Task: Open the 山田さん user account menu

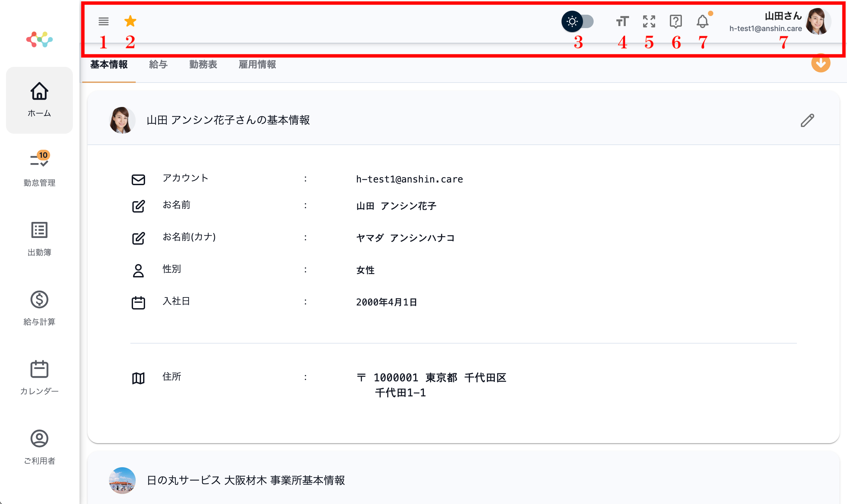Action: pos(782,21)
